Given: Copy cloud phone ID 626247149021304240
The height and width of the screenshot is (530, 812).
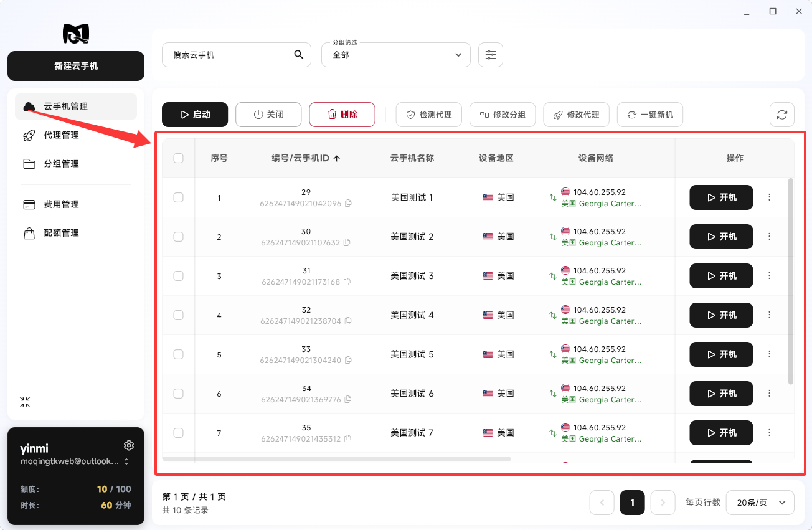Looking at the screenshot, I should click(x=348, y=361).
